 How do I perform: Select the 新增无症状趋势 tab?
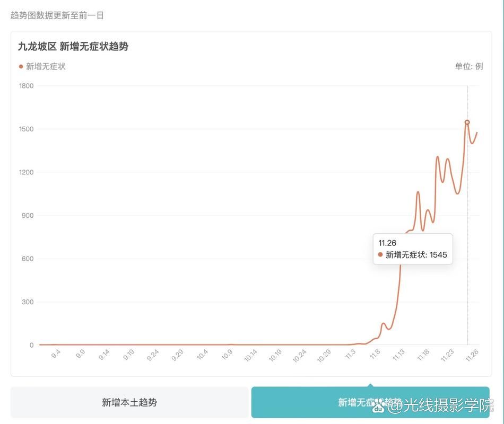[x=370, y=402]
